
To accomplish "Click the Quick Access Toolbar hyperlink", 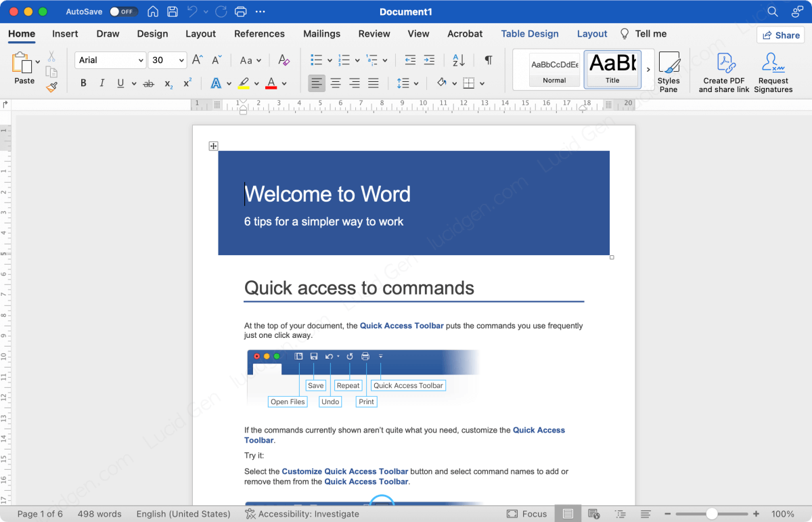I will (401, 326).
